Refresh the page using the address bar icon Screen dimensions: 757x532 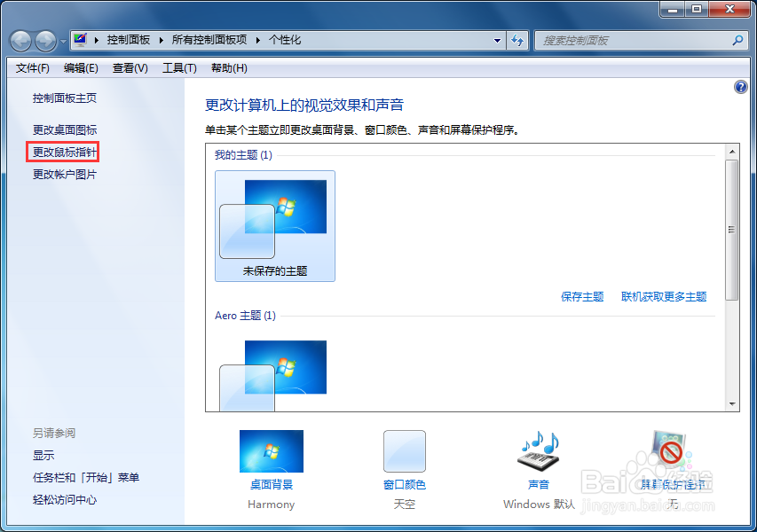(x=517, y=40)
